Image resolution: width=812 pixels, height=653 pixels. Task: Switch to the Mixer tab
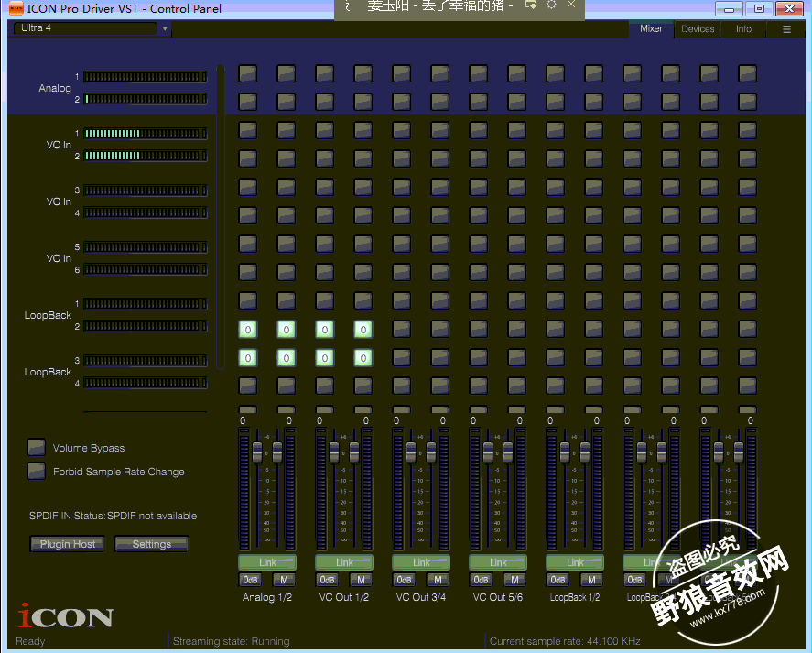click(651, 29)
